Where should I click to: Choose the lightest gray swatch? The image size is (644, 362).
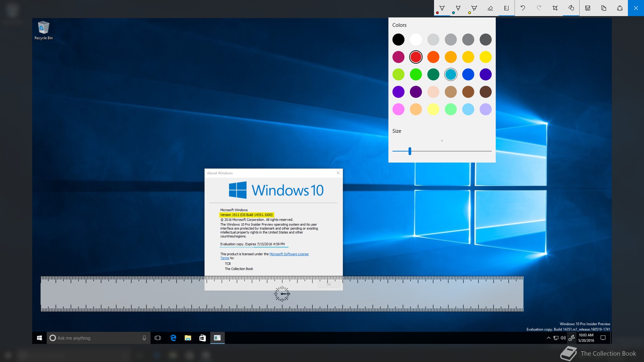(433, 40)
